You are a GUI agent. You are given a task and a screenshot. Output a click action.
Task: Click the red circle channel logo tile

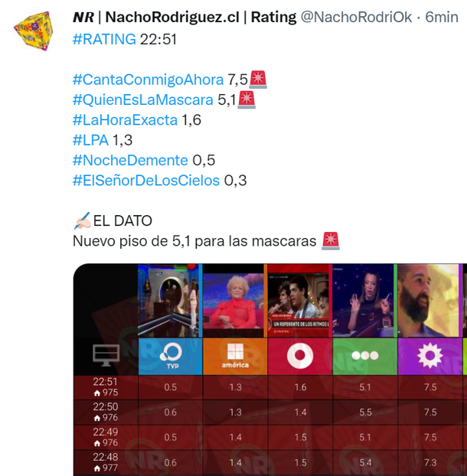(300, 357)
